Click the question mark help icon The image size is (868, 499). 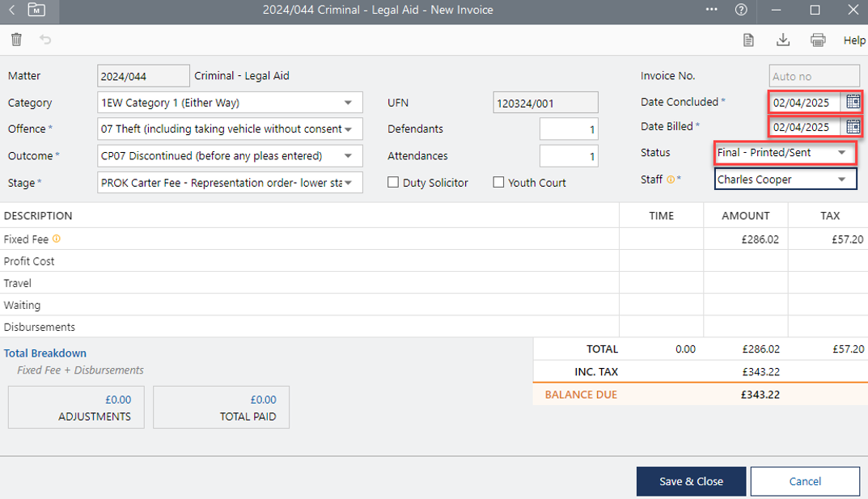[x=741, y=11]
